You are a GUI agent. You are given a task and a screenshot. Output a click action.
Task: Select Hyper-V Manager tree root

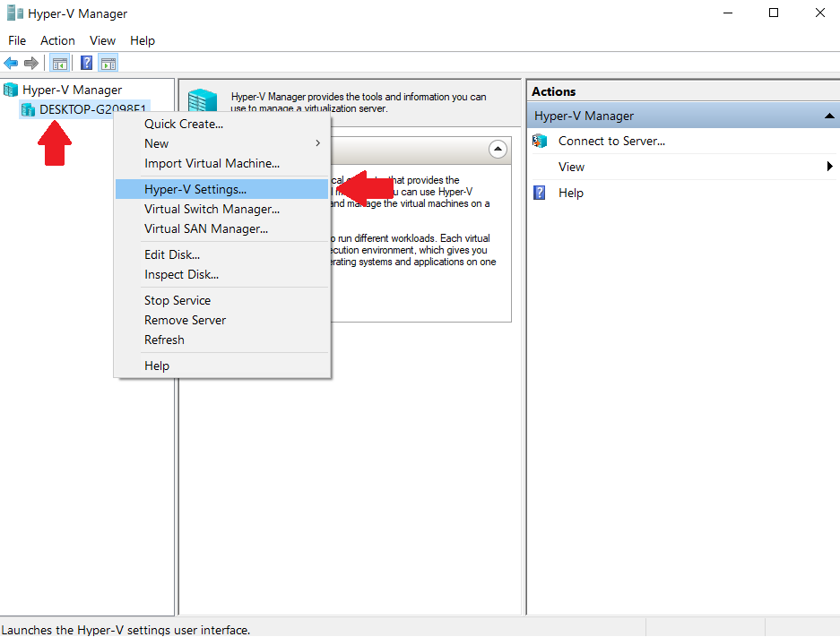tap(73, 90)
